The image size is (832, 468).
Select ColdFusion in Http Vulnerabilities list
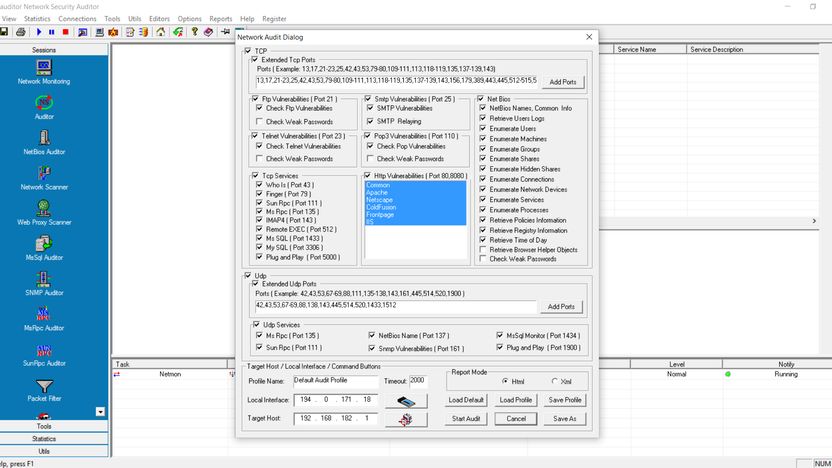pos(415,207)
